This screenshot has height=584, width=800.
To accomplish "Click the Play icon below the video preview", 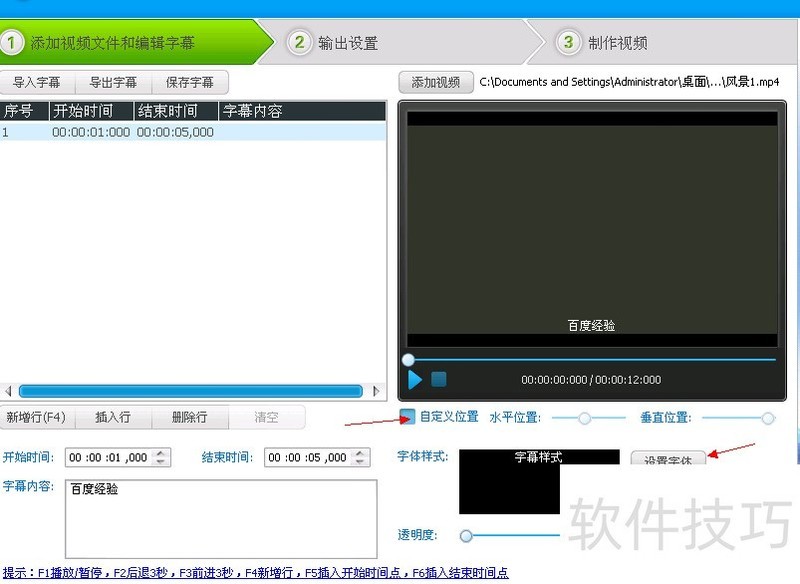I will click(x=414, y=380).
